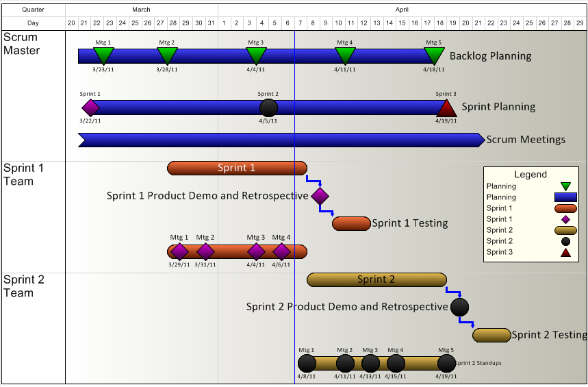Click the red Sprint 3 triangle in the legend
The image size is (588, 387).
coord(565,252)
